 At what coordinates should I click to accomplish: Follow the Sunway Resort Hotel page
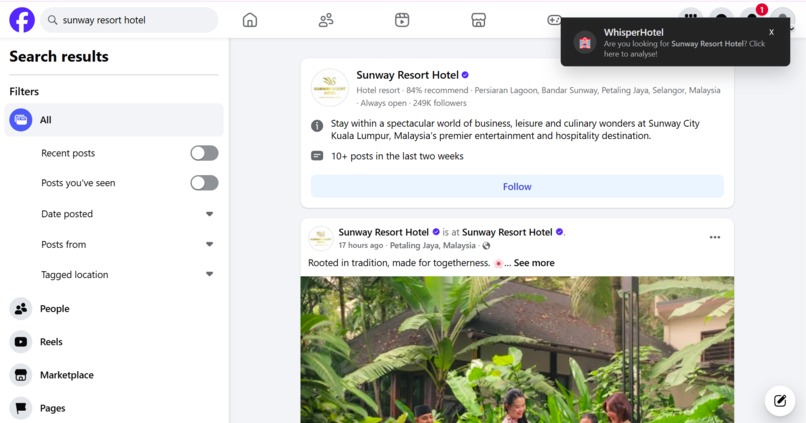517,187
